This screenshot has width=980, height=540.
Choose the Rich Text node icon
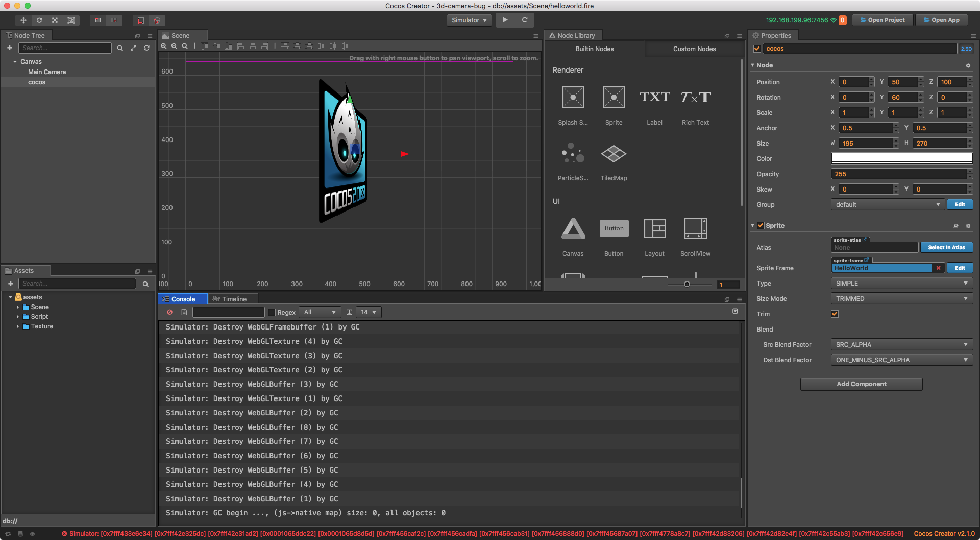[695, 97]
